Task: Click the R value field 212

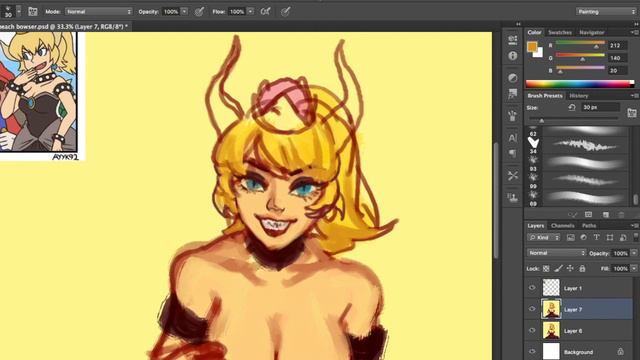Action: click(618, 45)
